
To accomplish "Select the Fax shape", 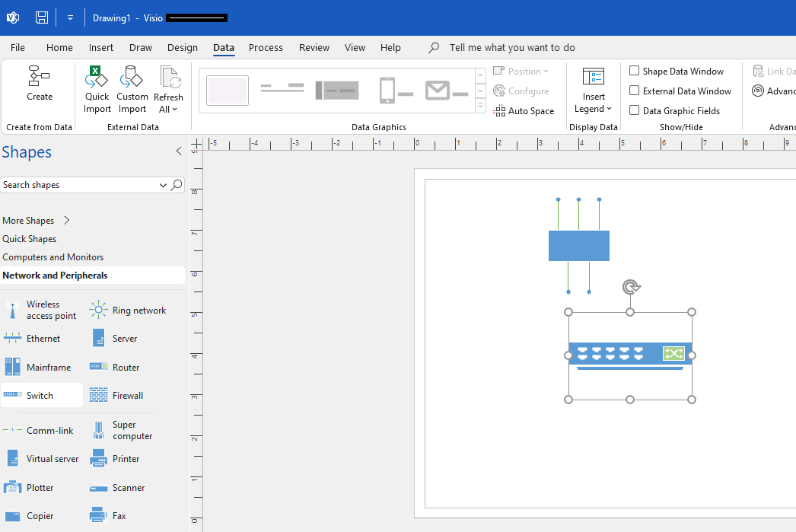I will 107,515.
